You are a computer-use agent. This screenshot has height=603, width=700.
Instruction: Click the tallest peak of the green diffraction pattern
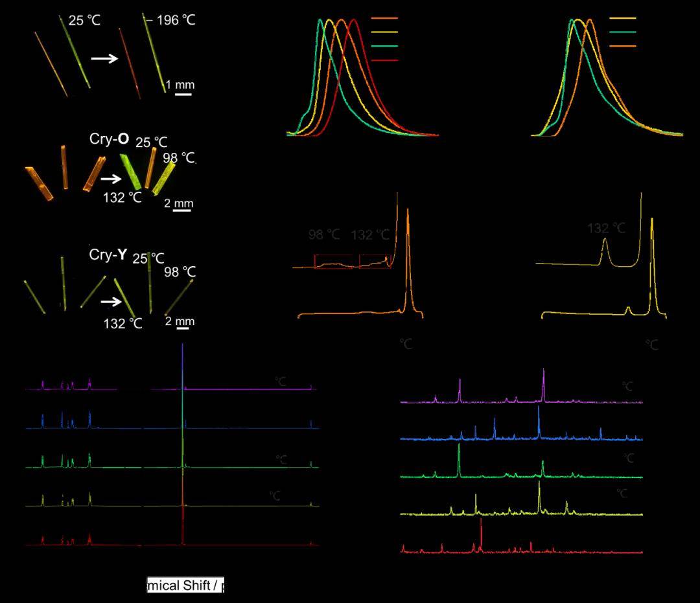click(459, 460)
